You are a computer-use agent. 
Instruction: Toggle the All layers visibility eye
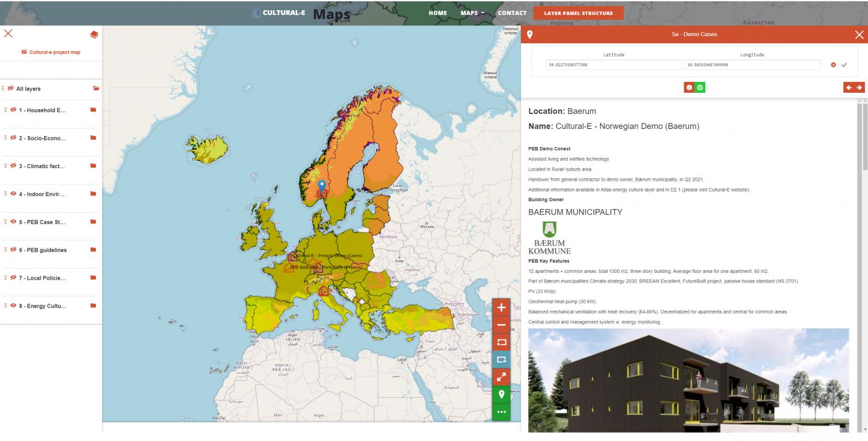11,89
